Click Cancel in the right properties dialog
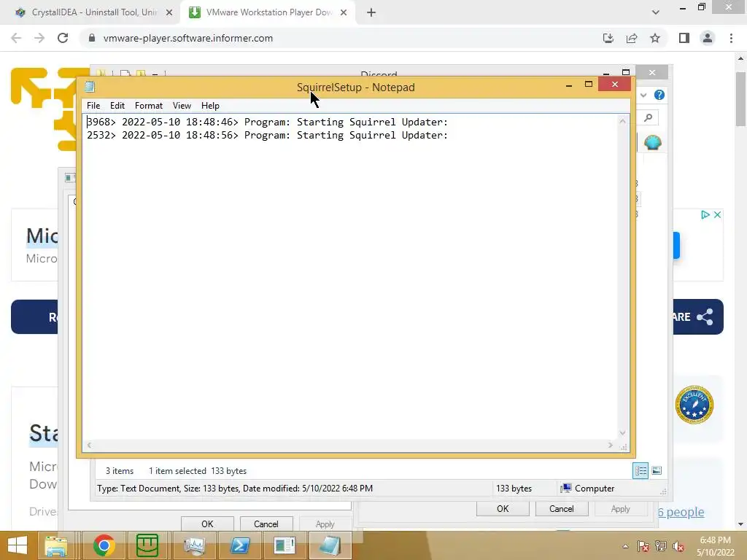This screenshot has width=747, height=560. click(x=562, y=508)
